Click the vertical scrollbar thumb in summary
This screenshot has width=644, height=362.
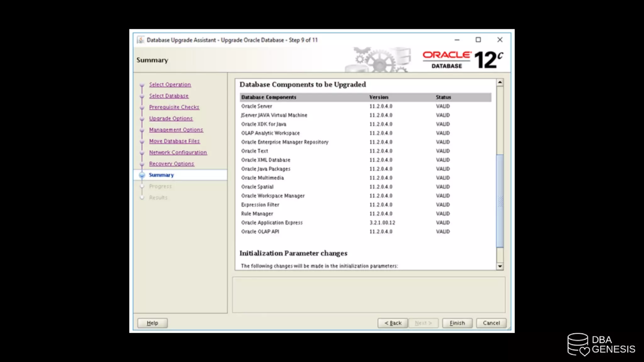pyautogui.click(x=500, y=200)
